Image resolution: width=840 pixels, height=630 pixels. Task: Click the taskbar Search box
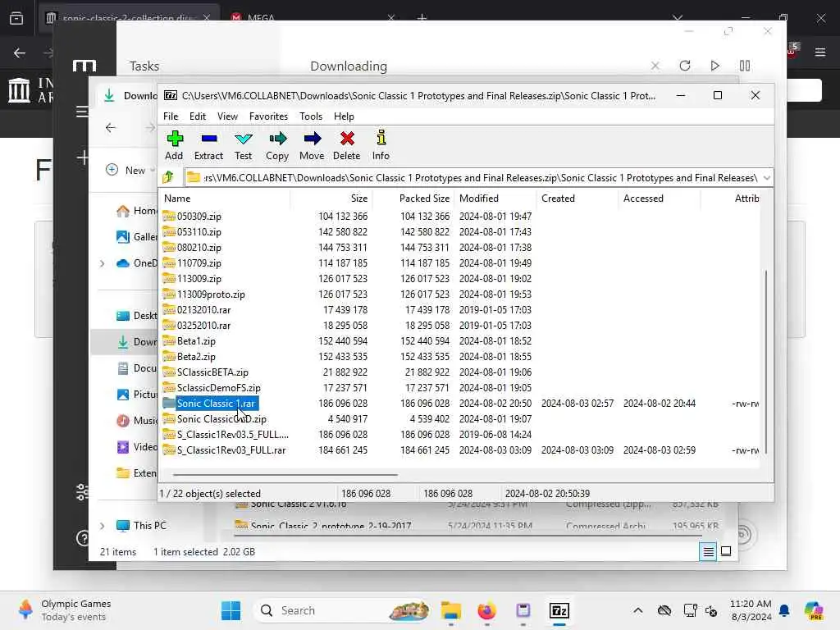tap(343, 610)
